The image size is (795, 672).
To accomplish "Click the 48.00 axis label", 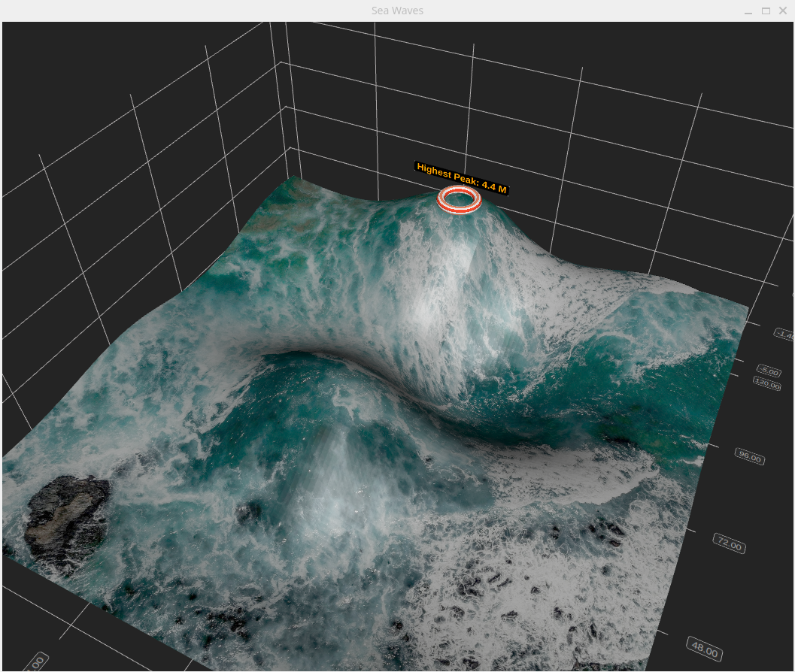I will click(x=705, y=647).
